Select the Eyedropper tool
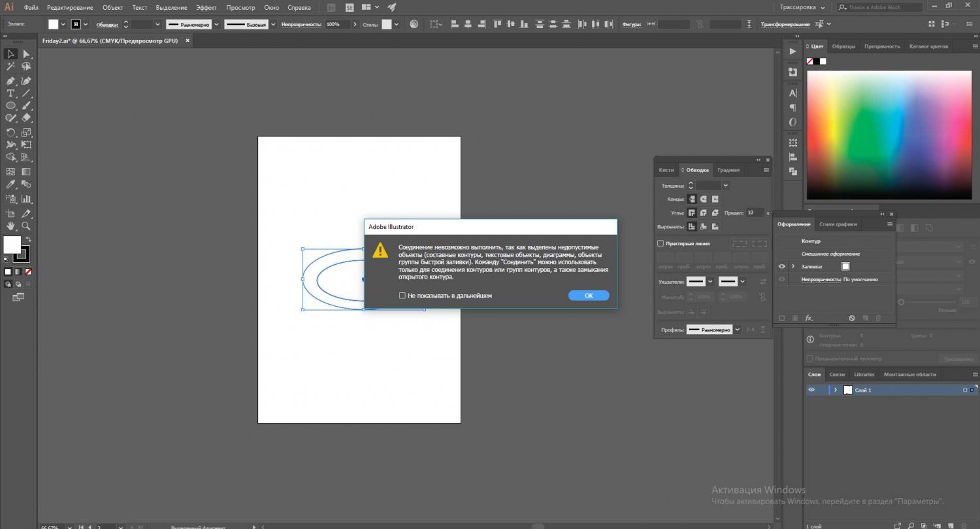Image resolution: width=980 pixels, height=529 pixels. click(x=11, y=185)
